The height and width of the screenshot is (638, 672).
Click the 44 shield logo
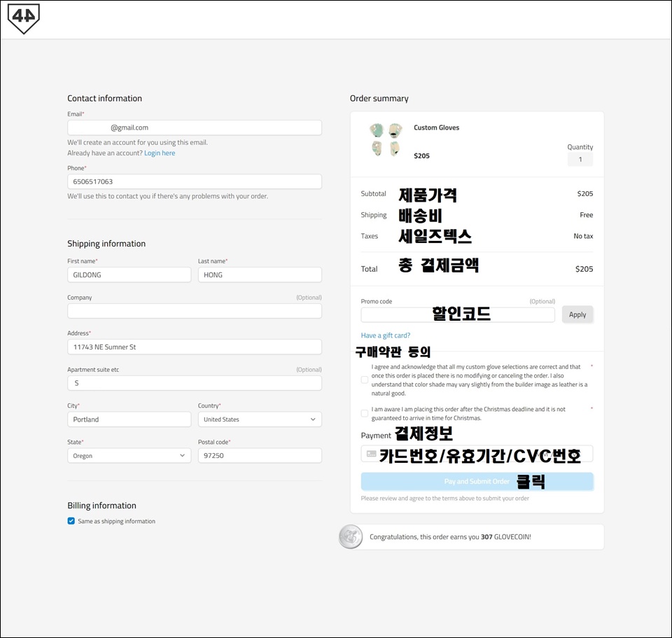[x=24, y=18]
